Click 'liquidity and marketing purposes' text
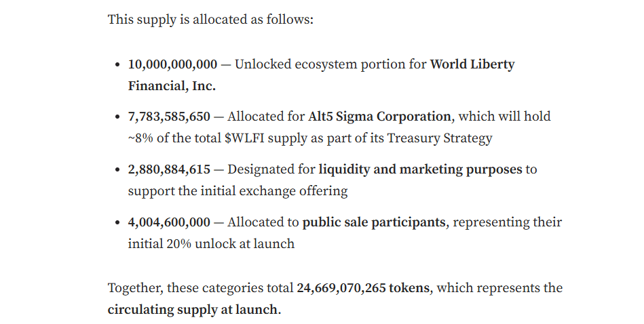 pos(420,169)
